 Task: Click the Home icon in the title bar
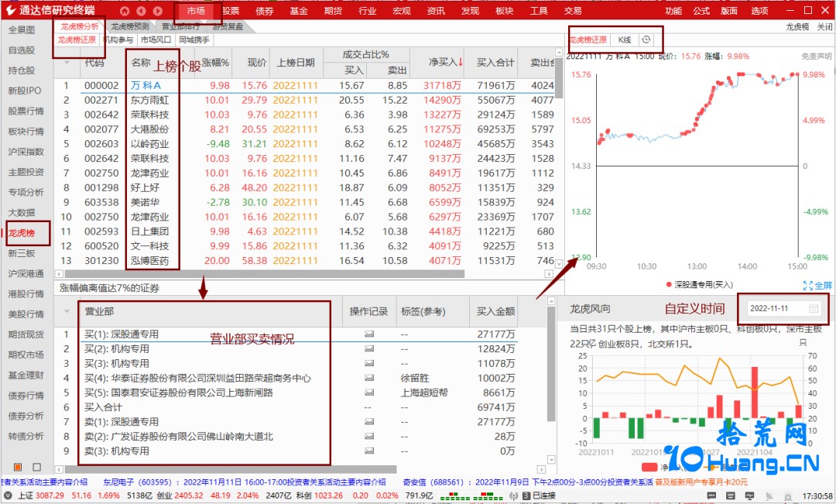pyautogui.click(x=124, y=11)
